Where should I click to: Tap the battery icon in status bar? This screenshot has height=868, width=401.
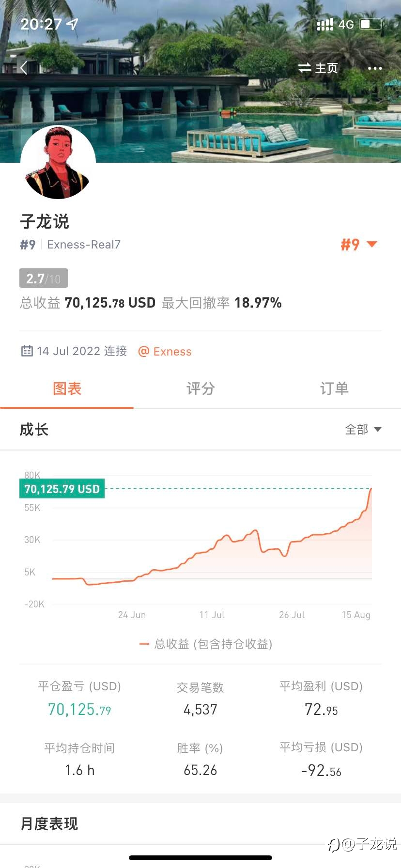(370, 24)
